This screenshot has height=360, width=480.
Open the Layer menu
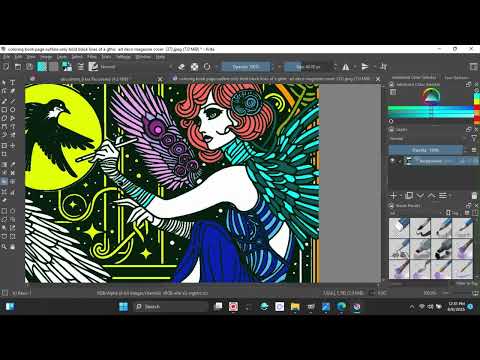tap(62, 57)
